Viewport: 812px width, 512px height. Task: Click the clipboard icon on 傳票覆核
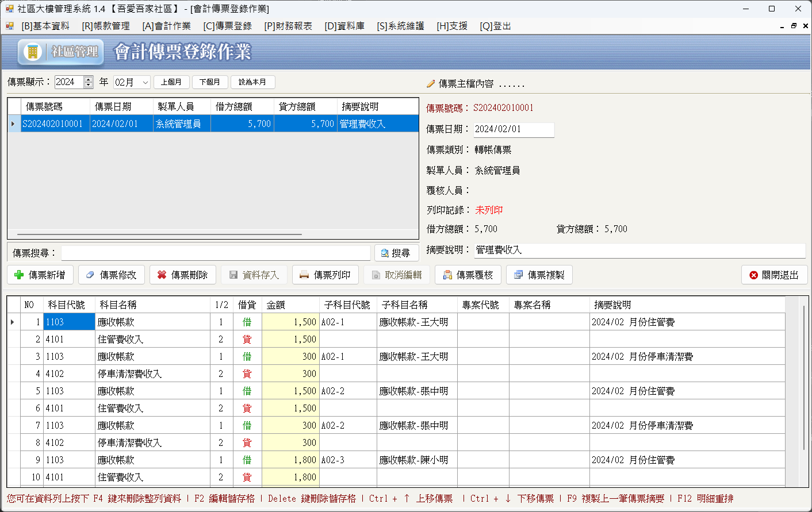coord(447,275)
